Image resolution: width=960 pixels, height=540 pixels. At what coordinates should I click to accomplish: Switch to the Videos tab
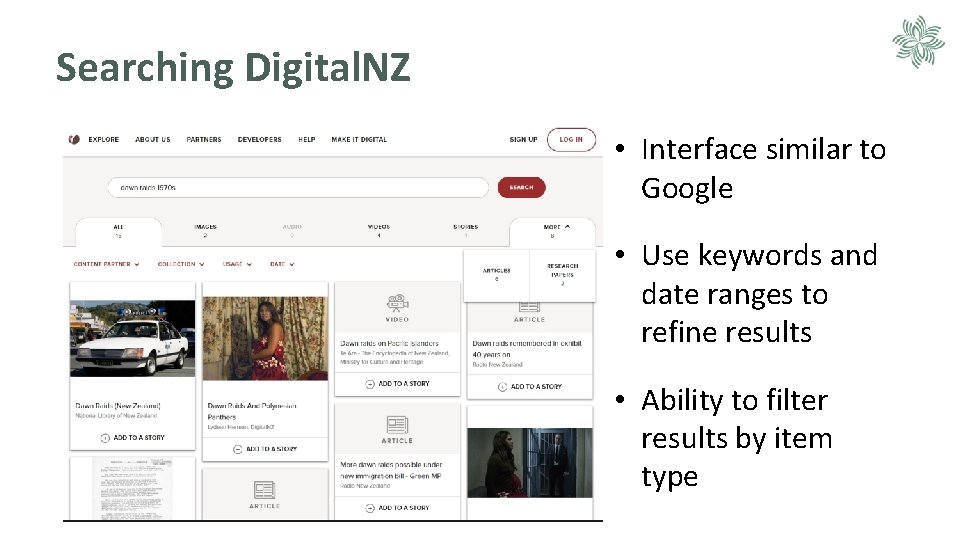379,231
